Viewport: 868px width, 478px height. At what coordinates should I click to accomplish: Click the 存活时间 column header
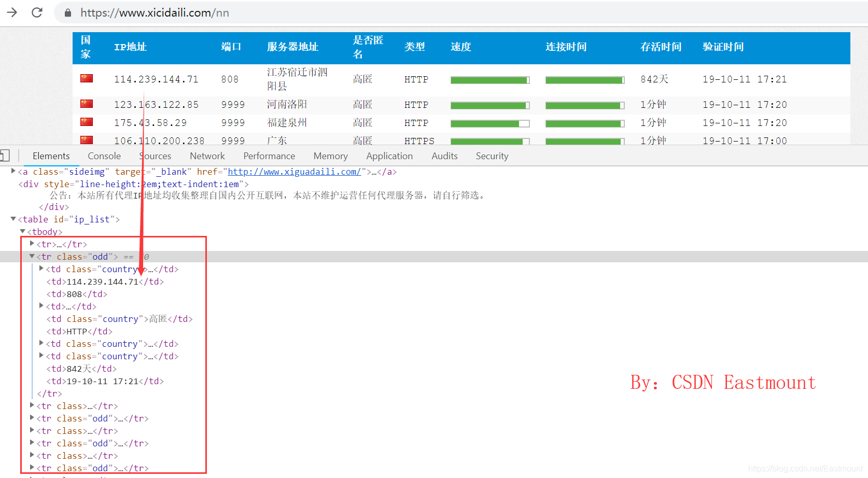point(661,47)
